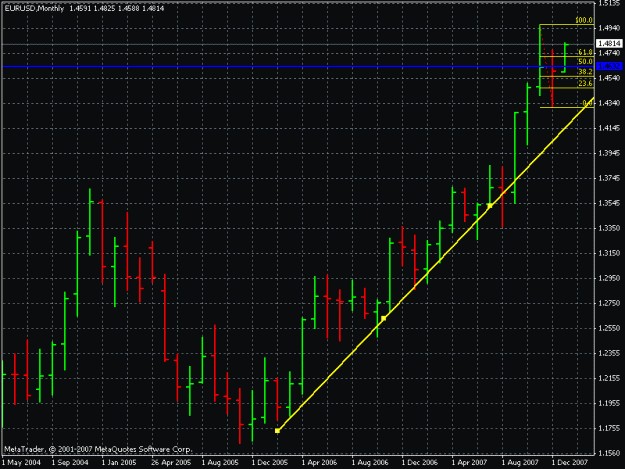Click the 1.1560 price scale value
The width and height of the screenshot is (625, 469).
point(609,453)
